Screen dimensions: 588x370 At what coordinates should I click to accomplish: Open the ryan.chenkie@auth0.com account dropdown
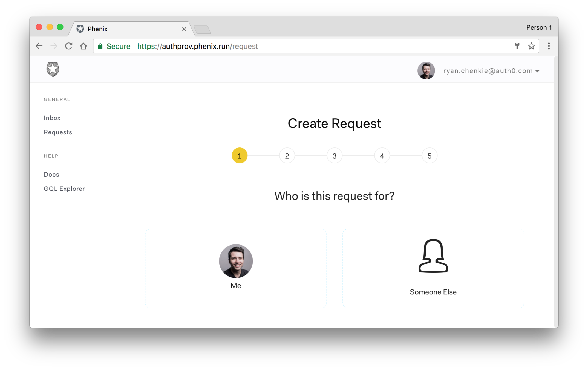491,71
